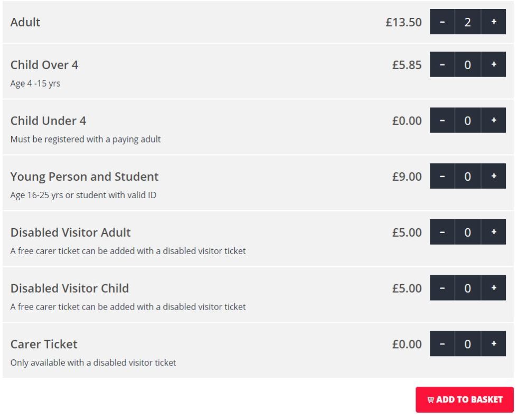Add a Disabled Visitor Child ticket

pos(494,288)
